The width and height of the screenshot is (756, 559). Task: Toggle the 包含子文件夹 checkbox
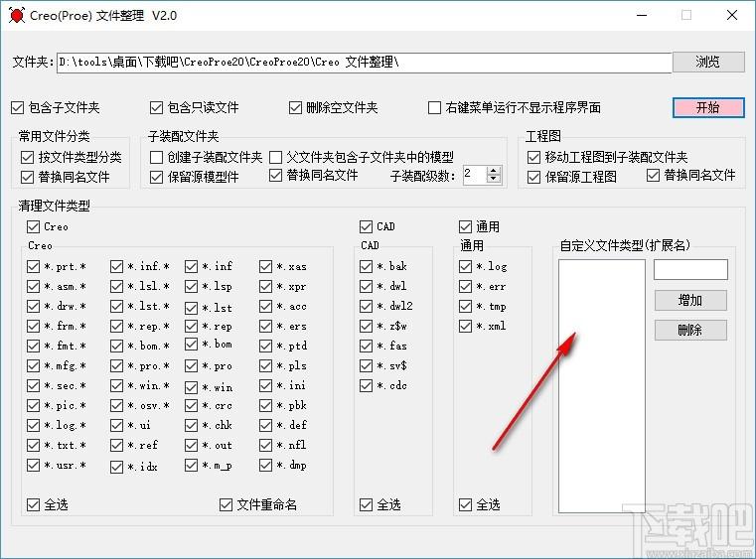[x=17, y=107]
